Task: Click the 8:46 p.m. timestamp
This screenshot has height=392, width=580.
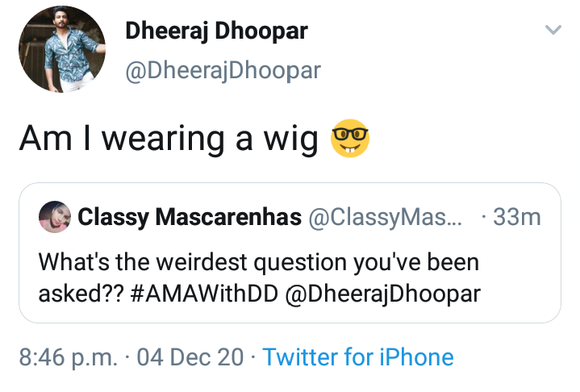Action: [x=68, y=357]
